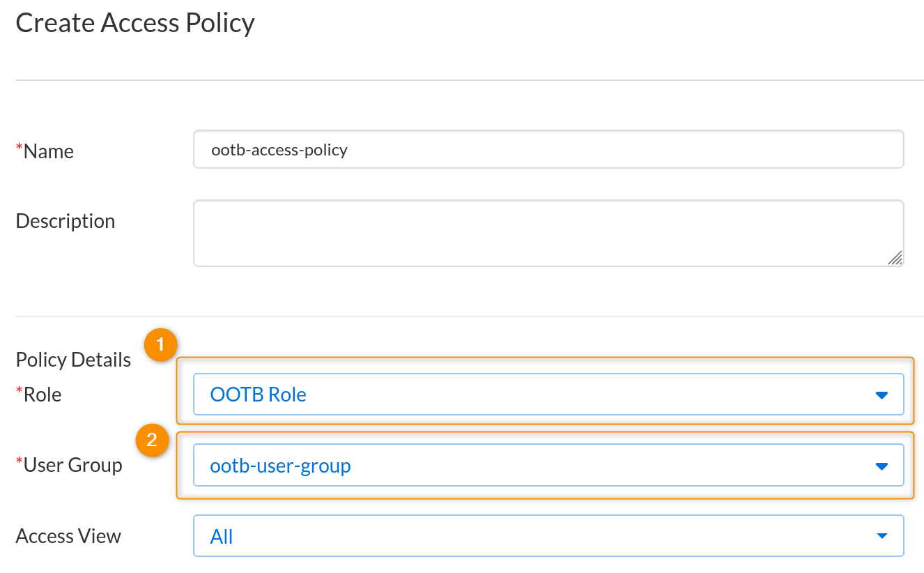Screen dimensions: 924x573
Task: Click the User Group field label
Action: coord(72,465)
